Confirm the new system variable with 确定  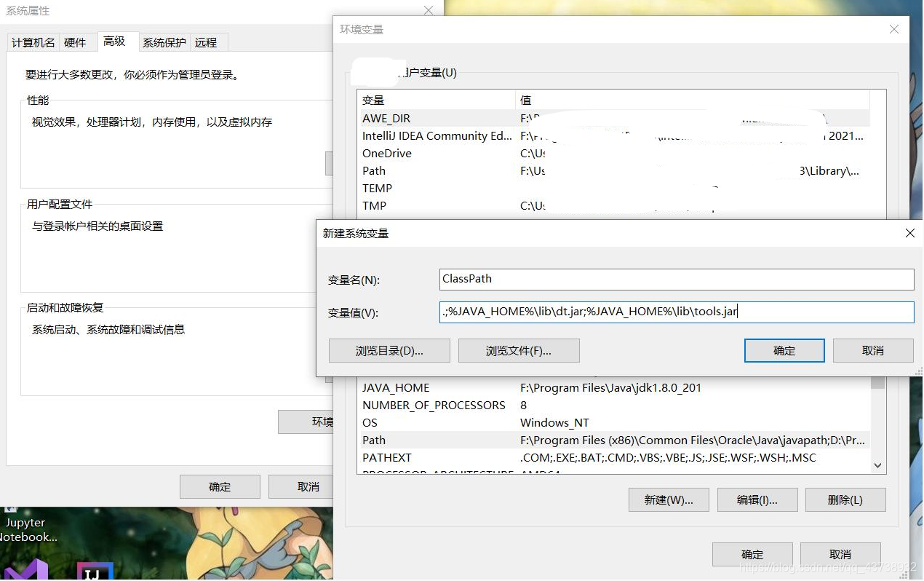(784, 350)
